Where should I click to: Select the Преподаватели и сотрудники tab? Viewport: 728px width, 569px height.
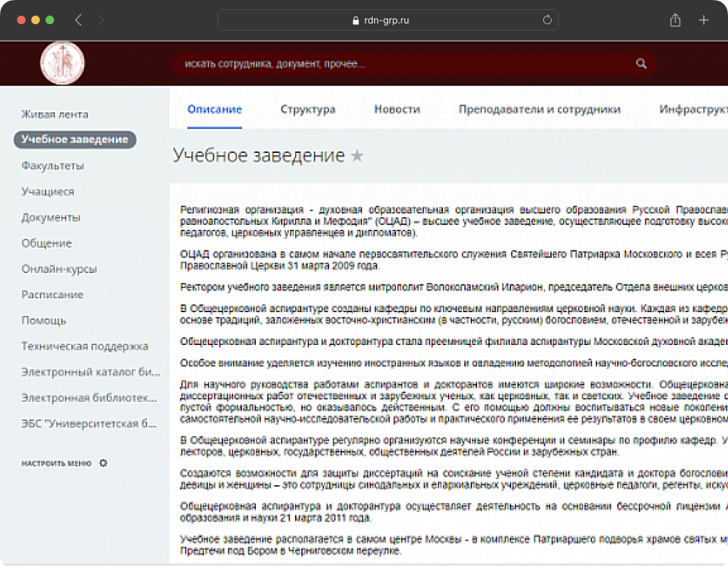tap(539, 110)
